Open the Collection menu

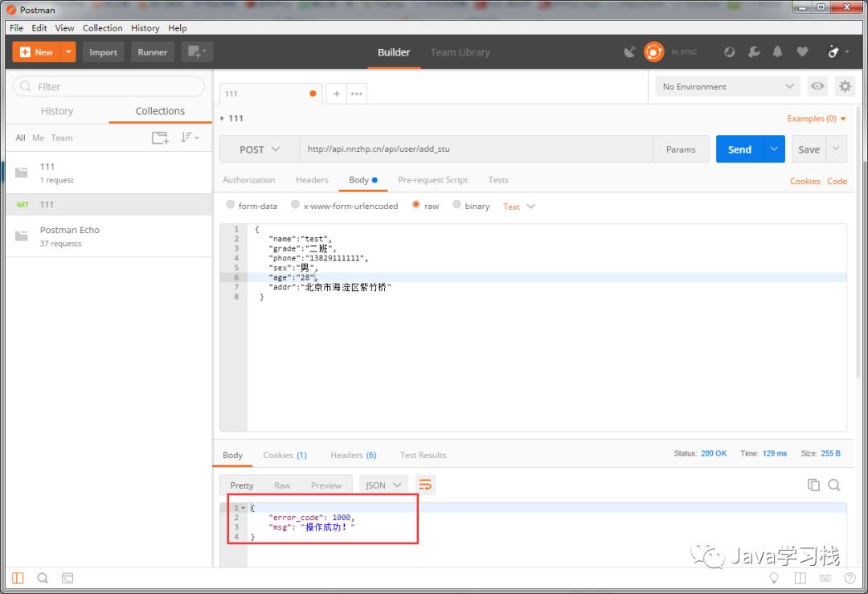coord(102,27)
